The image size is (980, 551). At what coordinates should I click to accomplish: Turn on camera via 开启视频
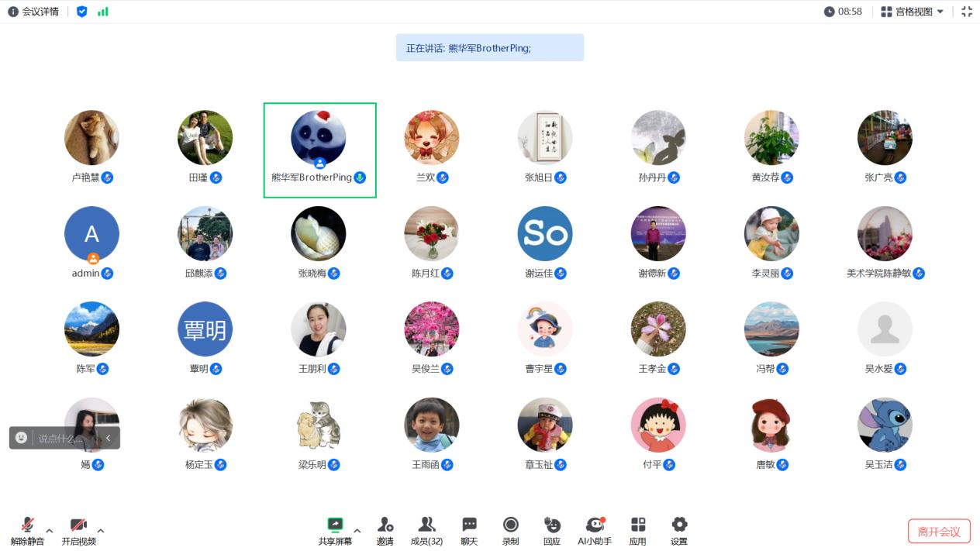pos(78,525)
